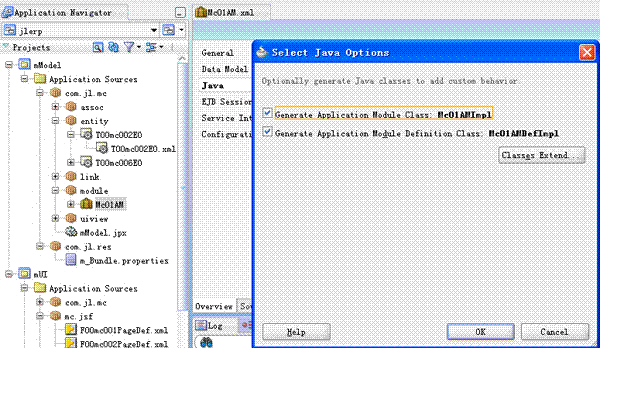Click the filter funnel icon in Projects toolbar
Screen dimensions: 640x400
[x=129, y=47]
